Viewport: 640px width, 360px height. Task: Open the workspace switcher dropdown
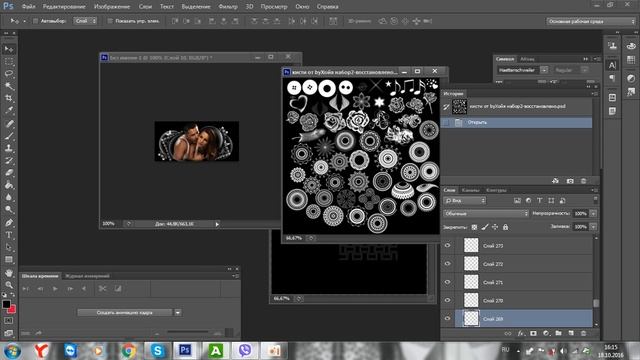pyautogui.click(x=591, y=21)
